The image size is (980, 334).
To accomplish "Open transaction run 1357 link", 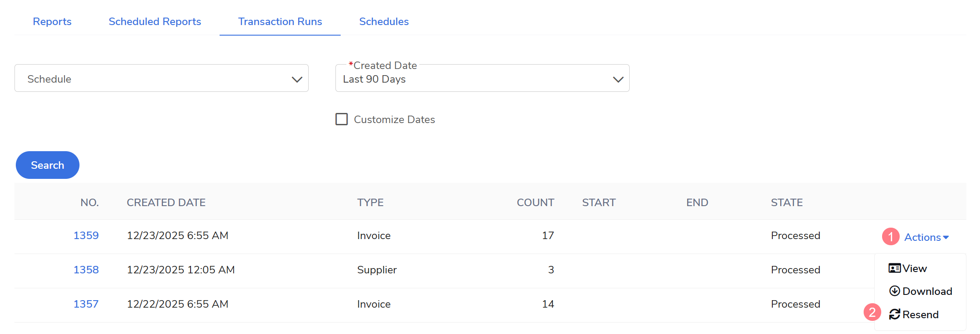I will coord(86,304).
